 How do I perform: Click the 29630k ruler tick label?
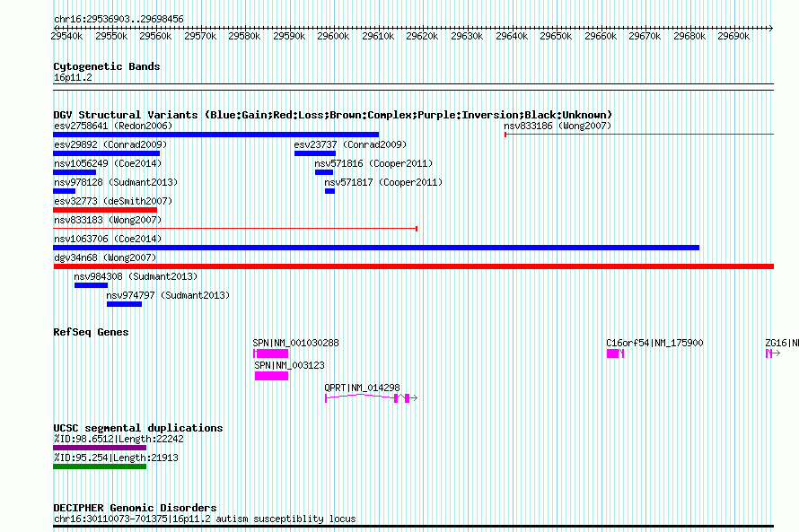467,36
